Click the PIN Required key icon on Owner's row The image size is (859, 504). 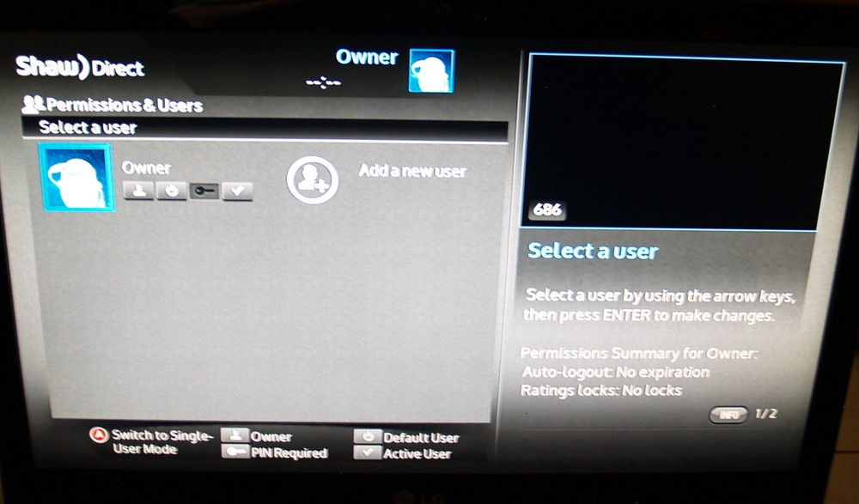(204, 191)
